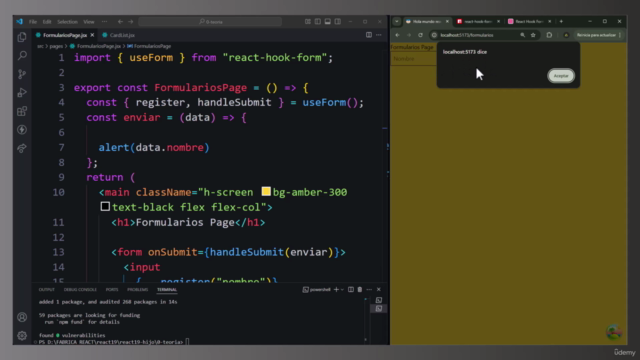
Task: Close the terminal panel
Action: [x=379, y=289]
